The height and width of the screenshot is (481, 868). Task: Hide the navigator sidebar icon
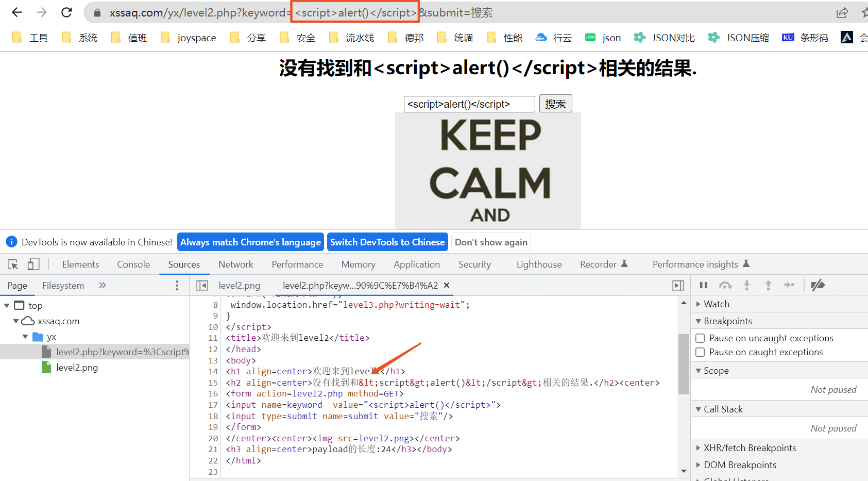pyautogui.click(x=202, y=286)
